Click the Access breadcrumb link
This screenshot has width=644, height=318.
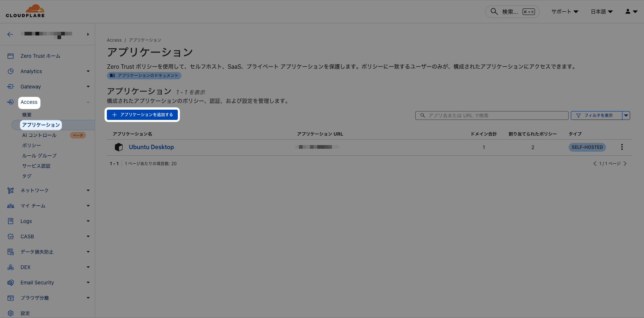coord(114,40)
